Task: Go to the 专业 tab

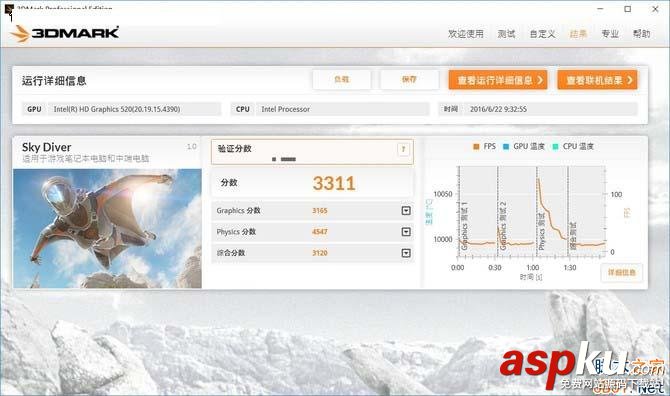Action: tap(610, 34)
